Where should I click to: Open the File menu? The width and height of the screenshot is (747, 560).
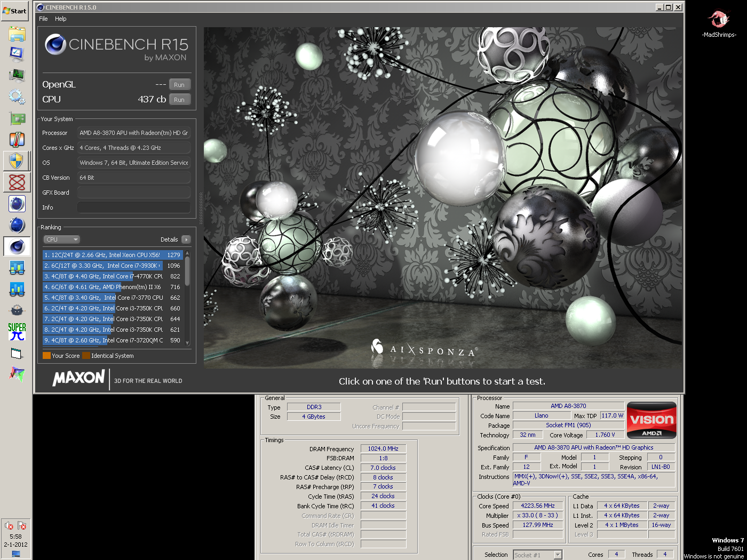(x=43, y=19)
